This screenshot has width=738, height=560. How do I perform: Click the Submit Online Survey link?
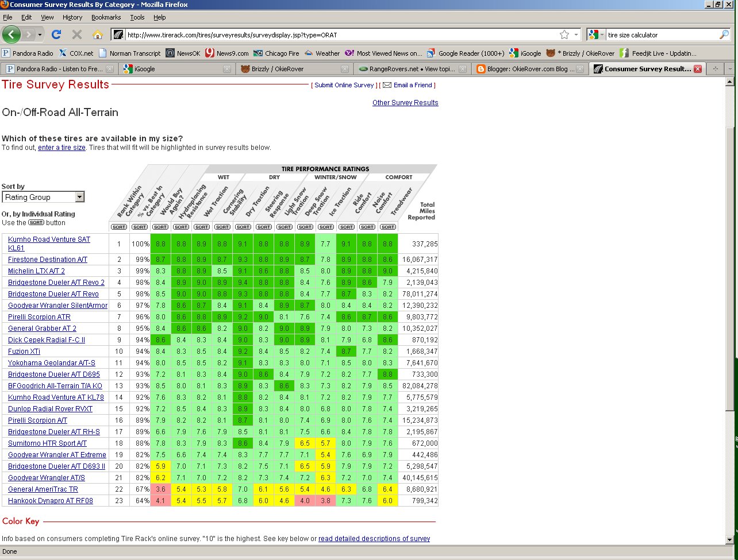344,85
